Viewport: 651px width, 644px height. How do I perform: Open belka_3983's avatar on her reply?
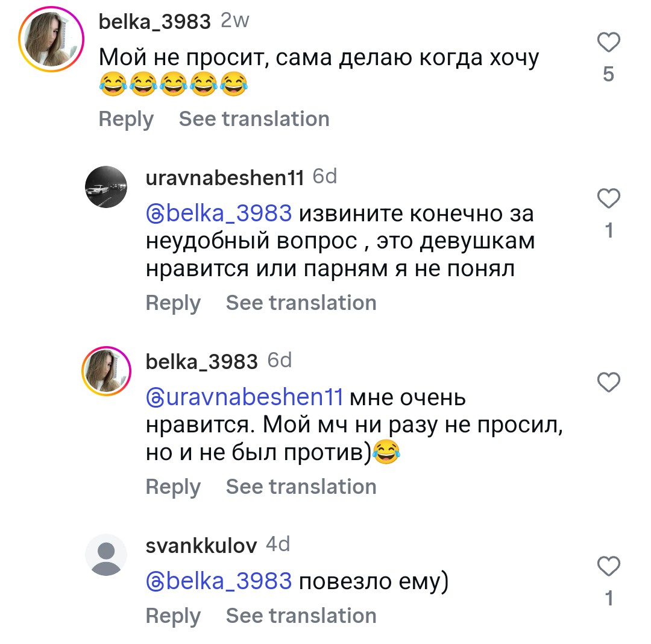106,371
